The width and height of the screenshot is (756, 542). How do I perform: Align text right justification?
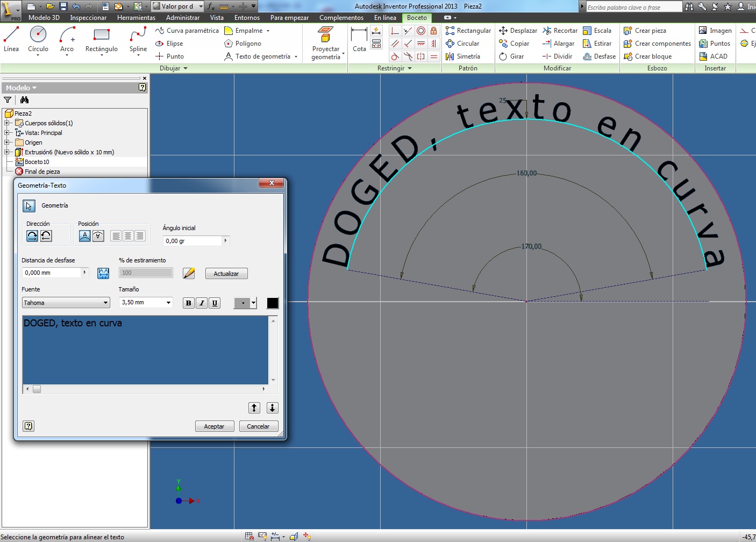140,236
